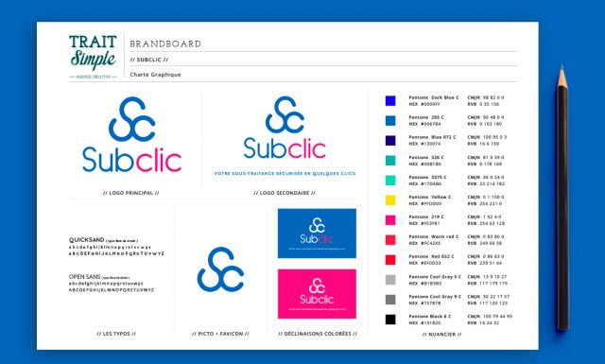Click the black pencil beside the board
Viewport: 605px width, 364px height.
[x=563, y=198]
